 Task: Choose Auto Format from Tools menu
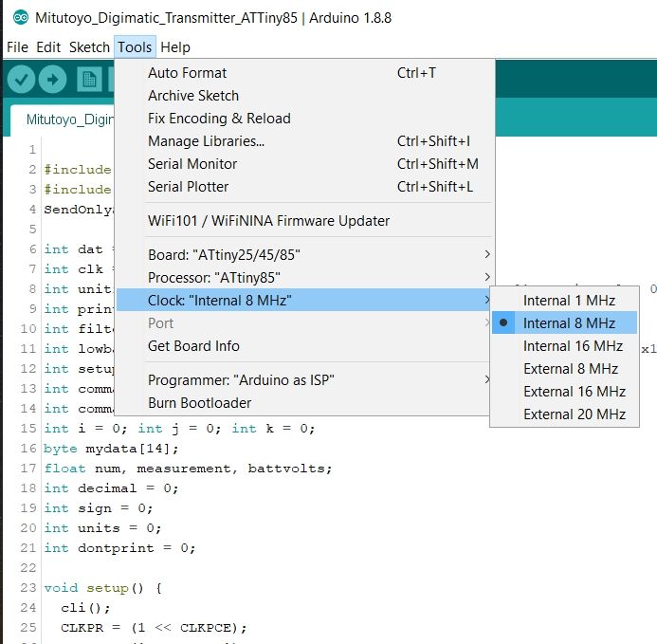tap(304, 73)
